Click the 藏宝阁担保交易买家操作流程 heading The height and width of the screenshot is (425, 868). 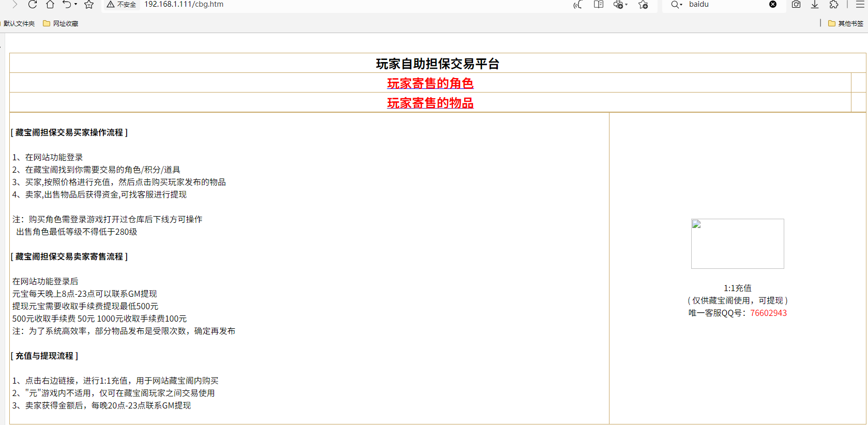tap(69, 132)
